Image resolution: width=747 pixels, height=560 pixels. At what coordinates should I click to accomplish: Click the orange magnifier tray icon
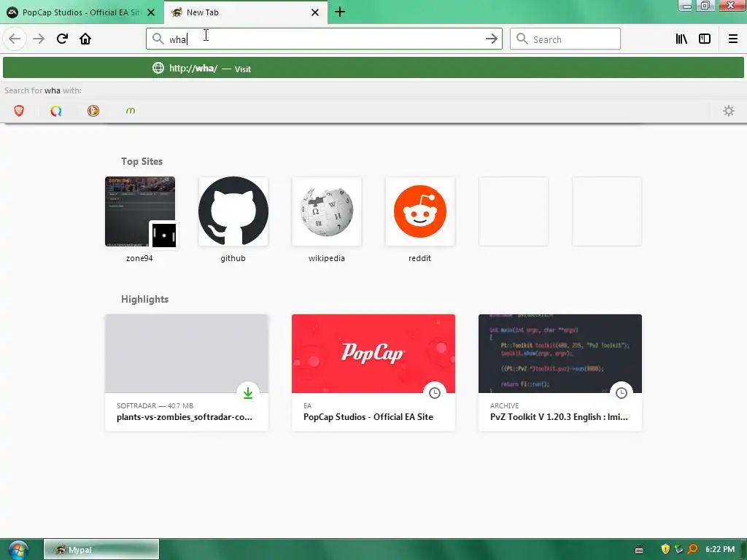tap(693, 550)
